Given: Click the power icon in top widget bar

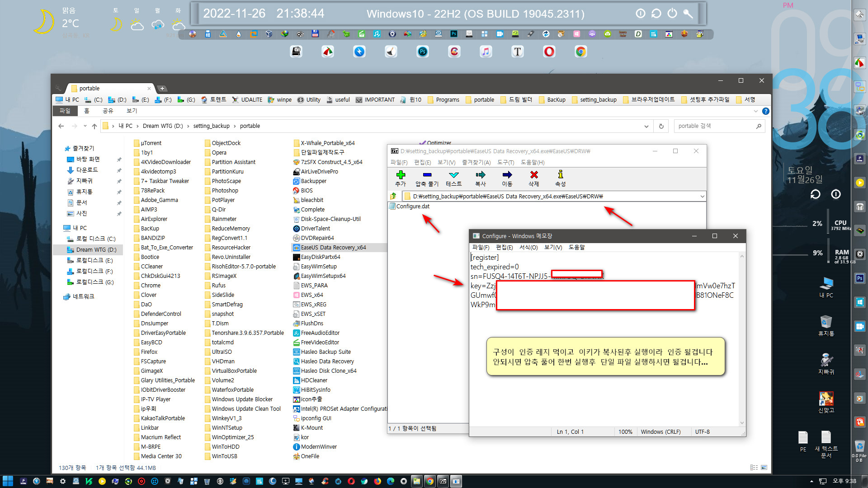Looking at the screenshot, I should click(x=672, y=14).
